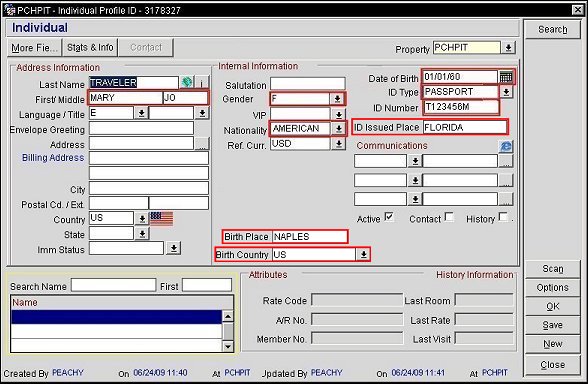
Task: Open the Date of Birth calendar icon
Action: (506, 77)
